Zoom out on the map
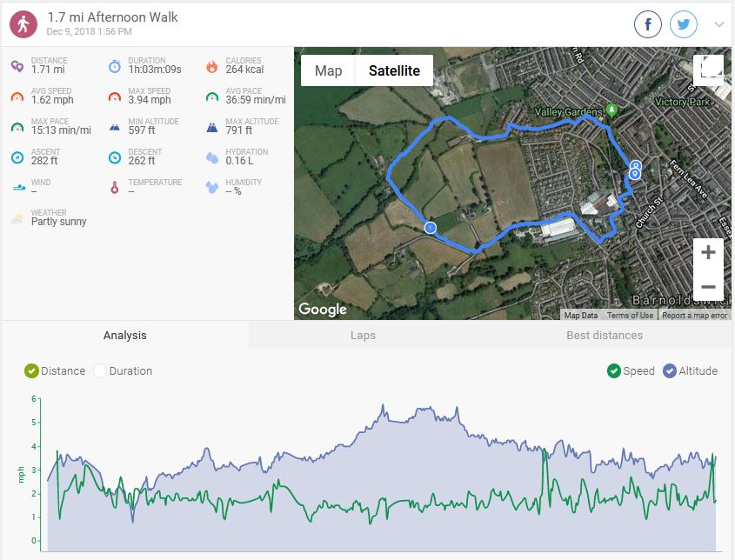The width and height of the screenshot is (735, 560). [708, 287]
